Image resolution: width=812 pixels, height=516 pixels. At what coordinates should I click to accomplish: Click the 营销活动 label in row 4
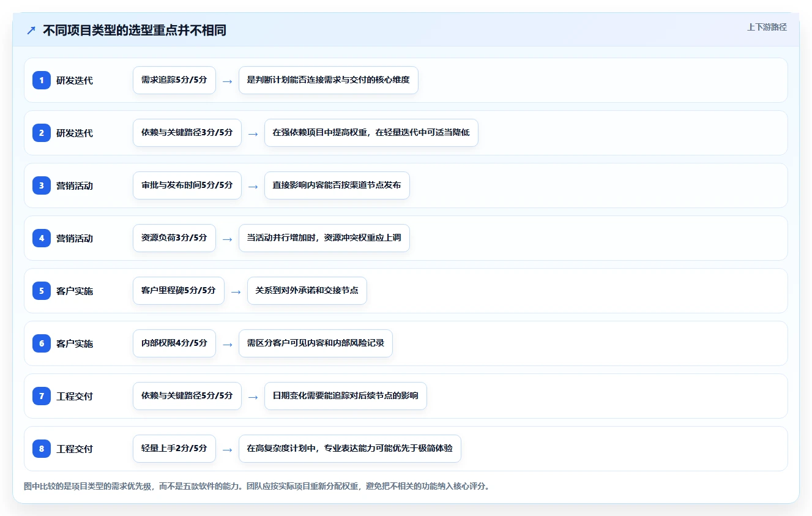click(75, 238)
